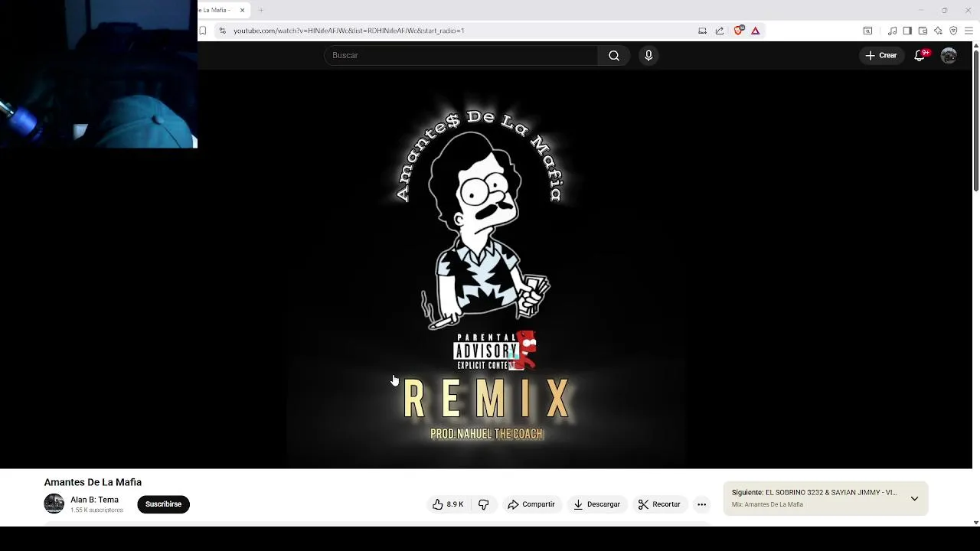The width and height of the screenshot is (980, 551).
Task: Click the Alan B channel avatar
Action: click(54, 504)
